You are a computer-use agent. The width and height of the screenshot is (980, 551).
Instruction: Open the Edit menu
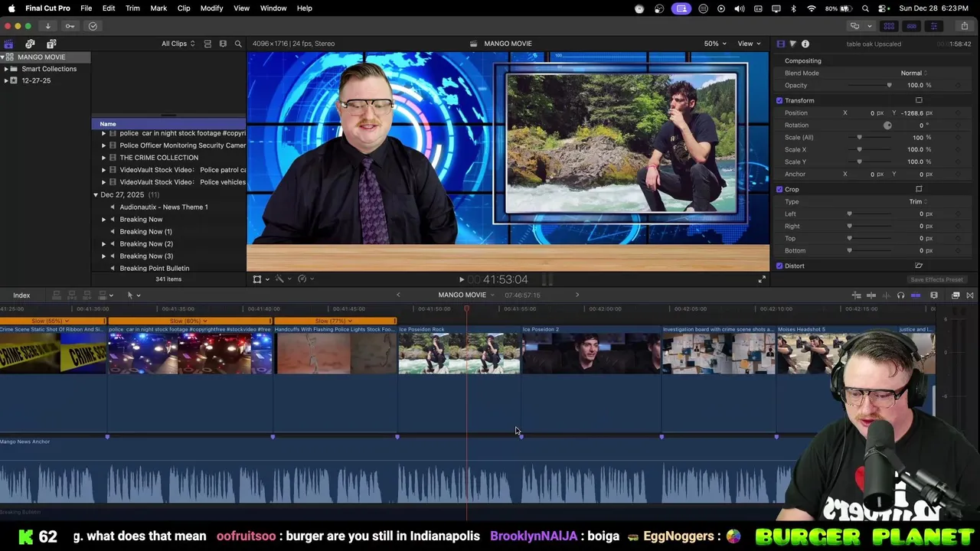(x=109, y=8)
